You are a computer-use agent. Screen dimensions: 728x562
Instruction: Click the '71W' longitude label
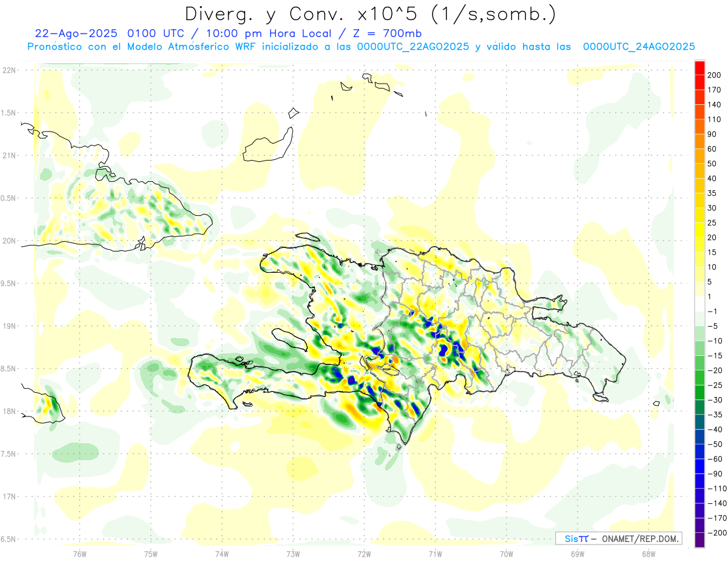(x=435, y=553)
